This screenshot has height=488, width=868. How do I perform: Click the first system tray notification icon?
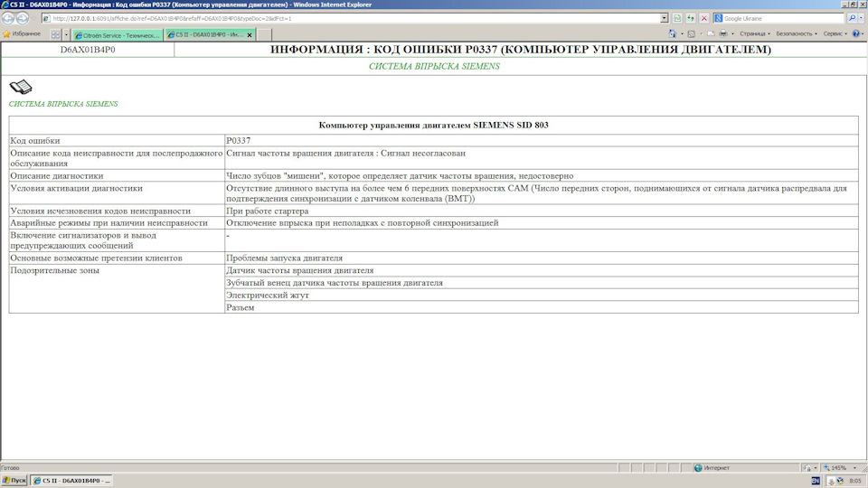point(831,481)
